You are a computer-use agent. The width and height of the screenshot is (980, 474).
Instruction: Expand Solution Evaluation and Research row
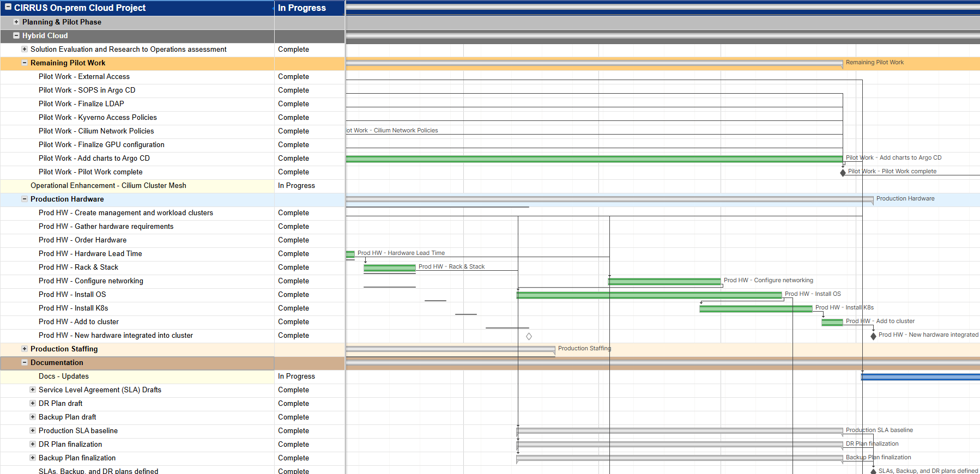tap(25, 49)
